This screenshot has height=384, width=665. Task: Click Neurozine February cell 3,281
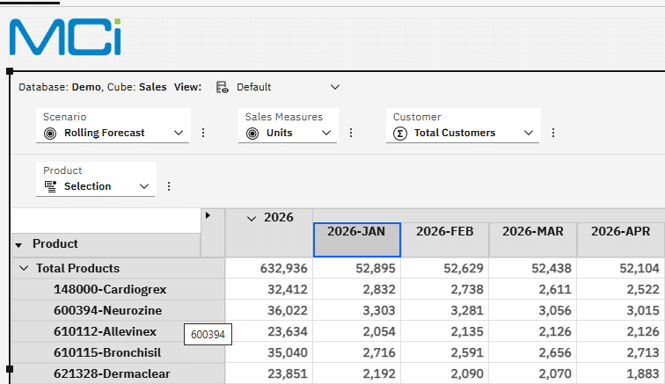click(445, 311)
